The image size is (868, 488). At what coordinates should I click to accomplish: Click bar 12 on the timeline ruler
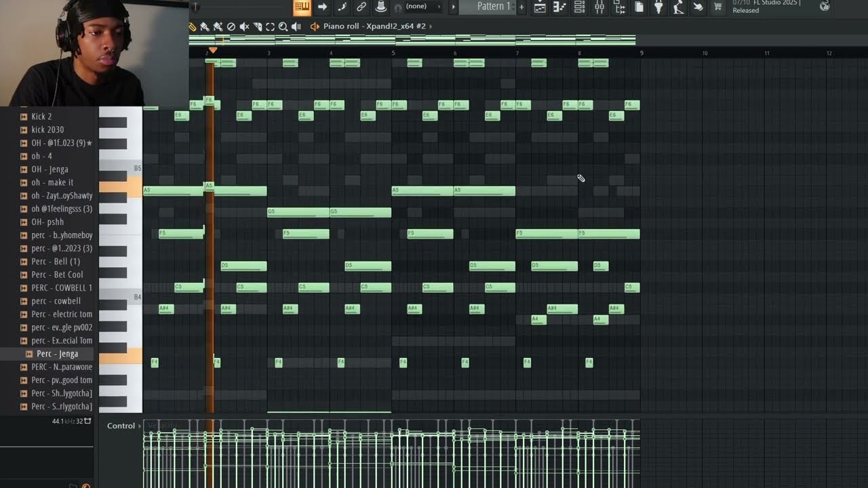tap(829, 53)
